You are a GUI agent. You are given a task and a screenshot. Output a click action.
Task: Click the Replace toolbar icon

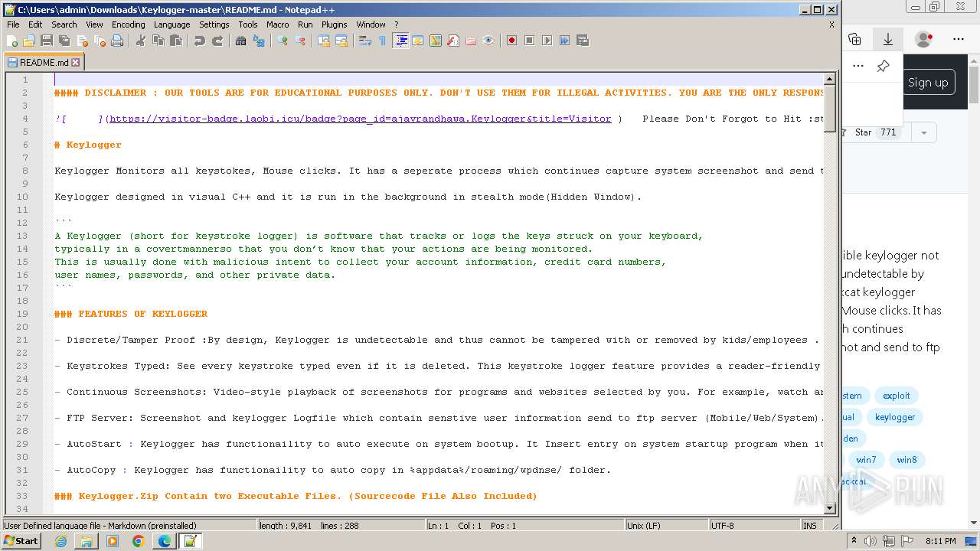pyautogui.click(x=259, y=41)
